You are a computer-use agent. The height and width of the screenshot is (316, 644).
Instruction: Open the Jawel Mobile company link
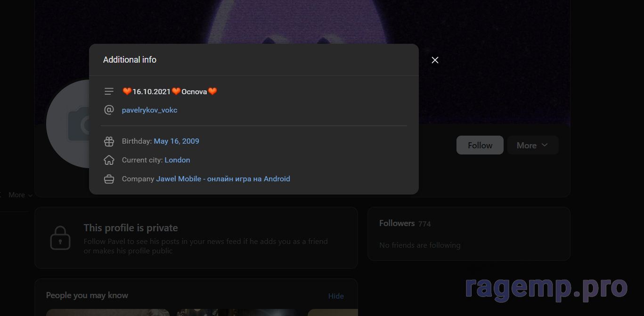click(223, 179)
